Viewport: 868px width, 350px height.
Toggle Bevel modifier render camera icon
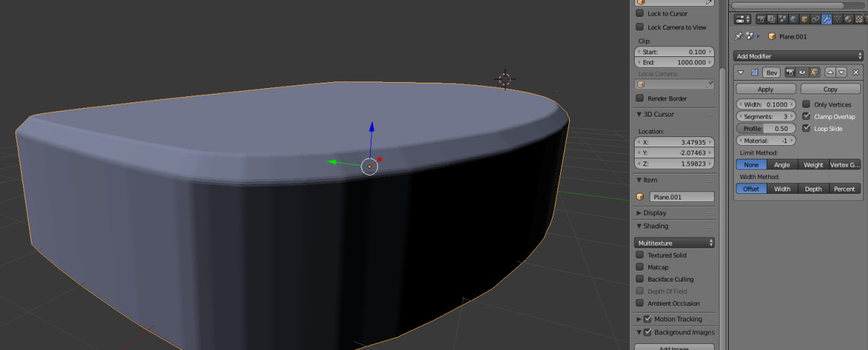[x=790, y=73]
